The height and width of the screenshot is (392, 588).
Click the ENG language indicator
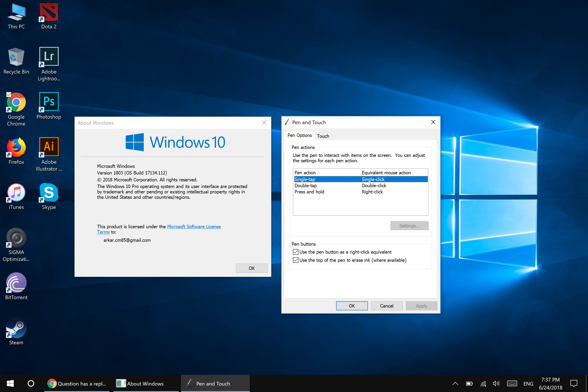[528, 383]
